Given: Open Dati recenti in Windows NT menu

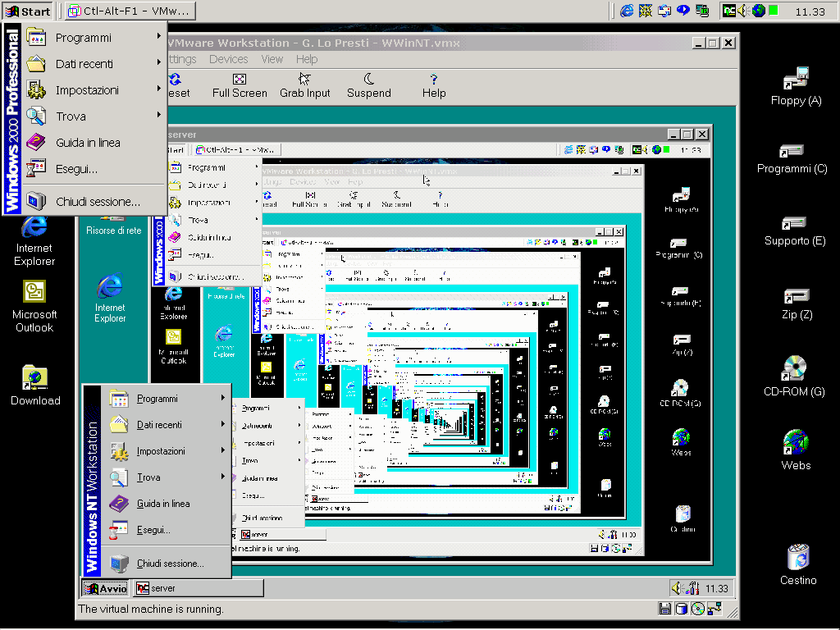Looking at the screenshot, I should (x=166, y=425).
